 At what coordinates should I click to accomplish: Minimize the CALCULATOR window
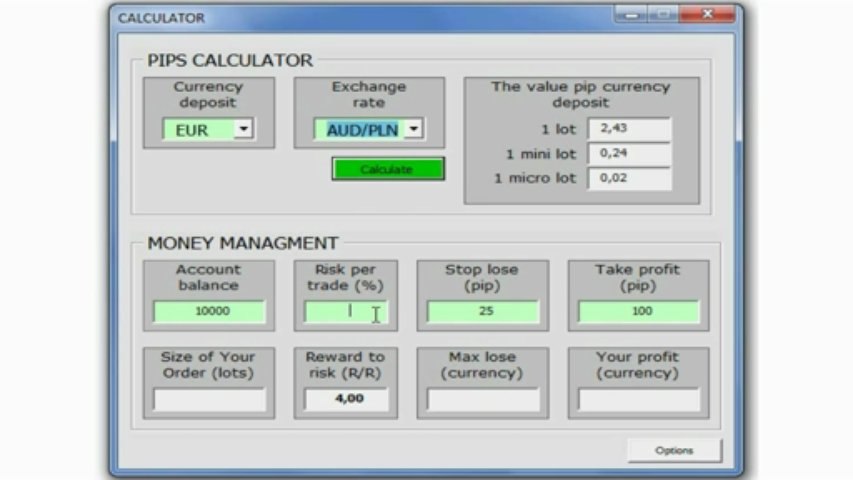click(x=632, y=15)
